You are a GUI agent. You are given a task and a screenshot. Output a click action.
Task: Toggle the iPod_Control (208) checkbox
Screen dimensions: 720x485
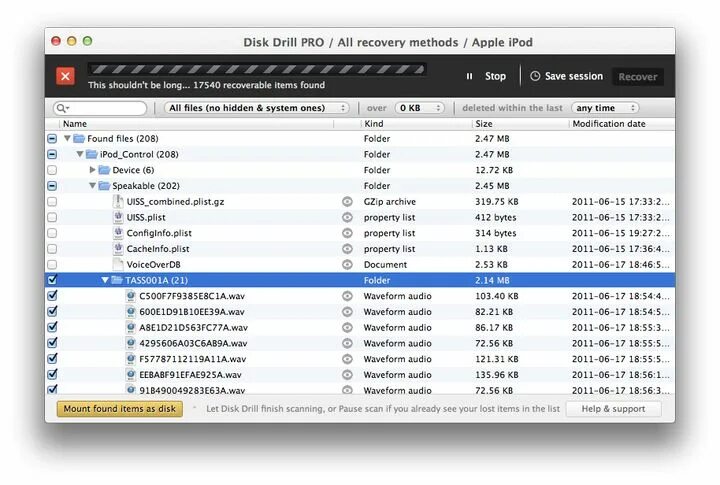point(52,154)
